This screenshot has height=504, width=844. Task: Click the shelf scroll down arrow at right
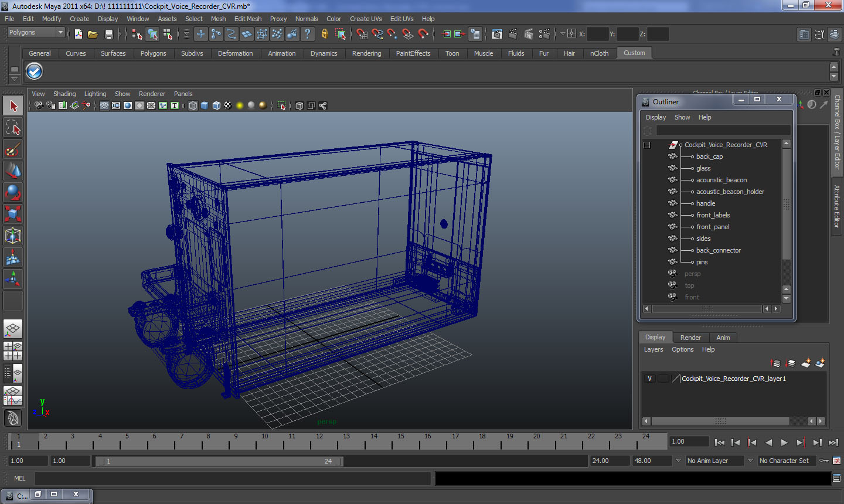point(834,77)
